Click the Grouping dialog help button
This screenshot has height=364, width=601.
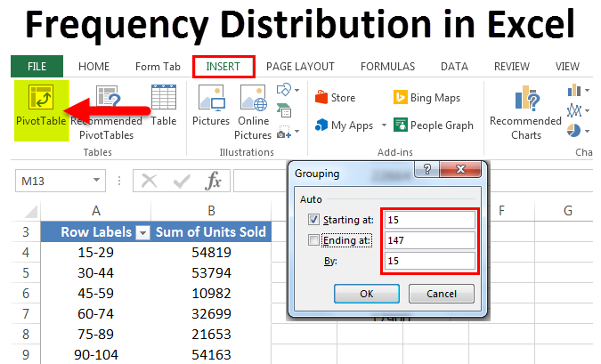[x=427, y=168]
